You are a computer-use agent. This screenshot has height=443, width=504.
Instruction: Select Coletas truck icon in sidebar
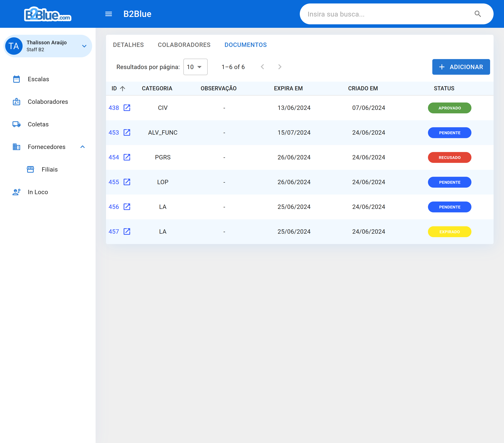coord(17,124)
